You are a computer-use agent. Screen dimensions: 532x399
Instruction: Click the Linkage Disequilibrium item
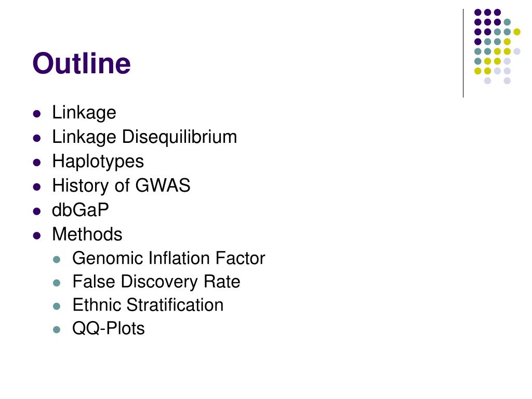tap(144, 137)
